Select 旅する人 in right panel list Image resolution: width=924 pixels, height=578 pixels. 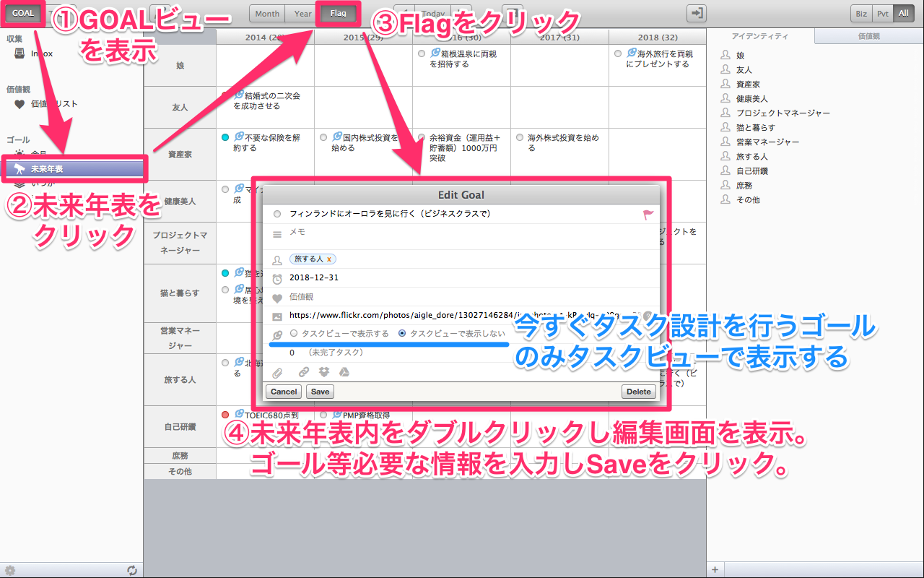(752, 156)
